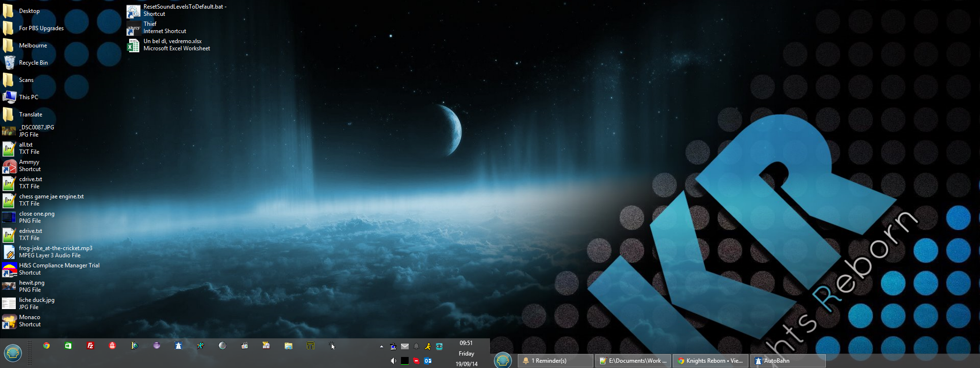The width and height of the screenshot is (980, 368).
Task: Click the purple striped sphere taskbar icon
Action: tap(156, 345)
